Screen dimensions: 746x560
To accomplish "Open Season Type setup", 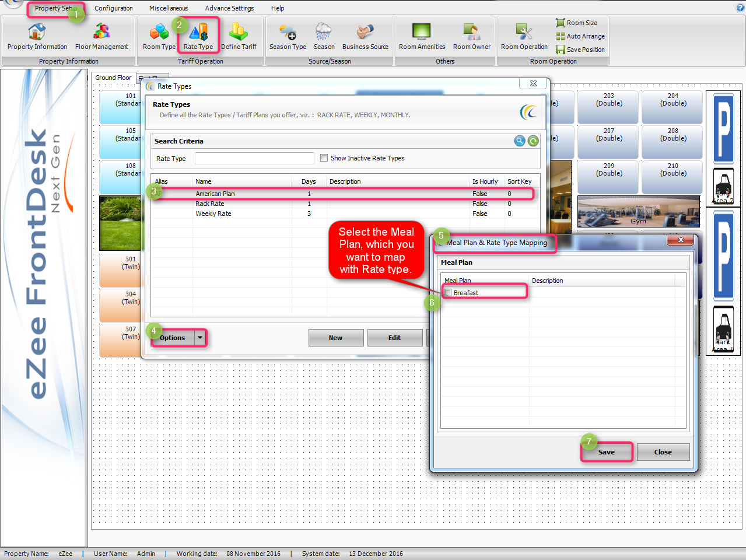I will coord(288,37).
